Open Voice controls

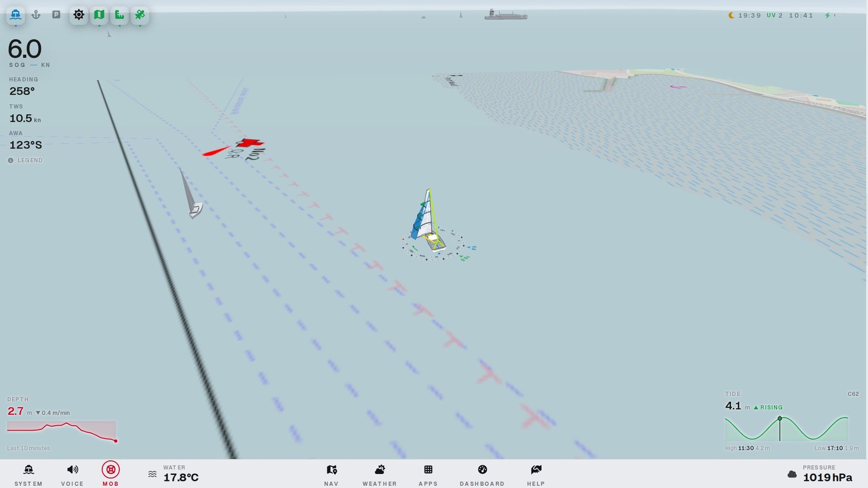[x=72, y=474]
